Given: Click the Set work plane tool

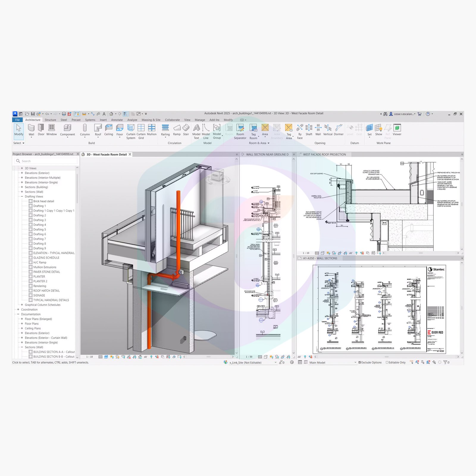Looking at the screenshot, I should (369, 130).
